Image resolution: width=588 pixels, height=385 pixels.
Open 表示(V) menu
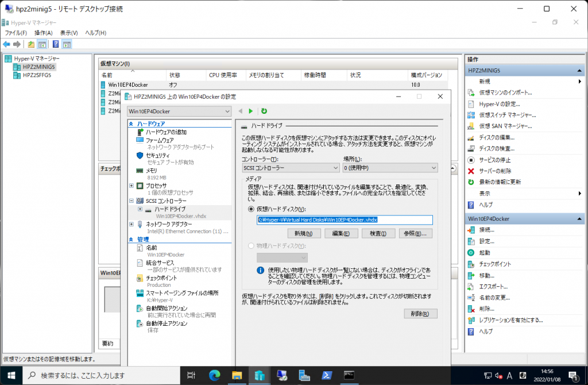point(69,33)
